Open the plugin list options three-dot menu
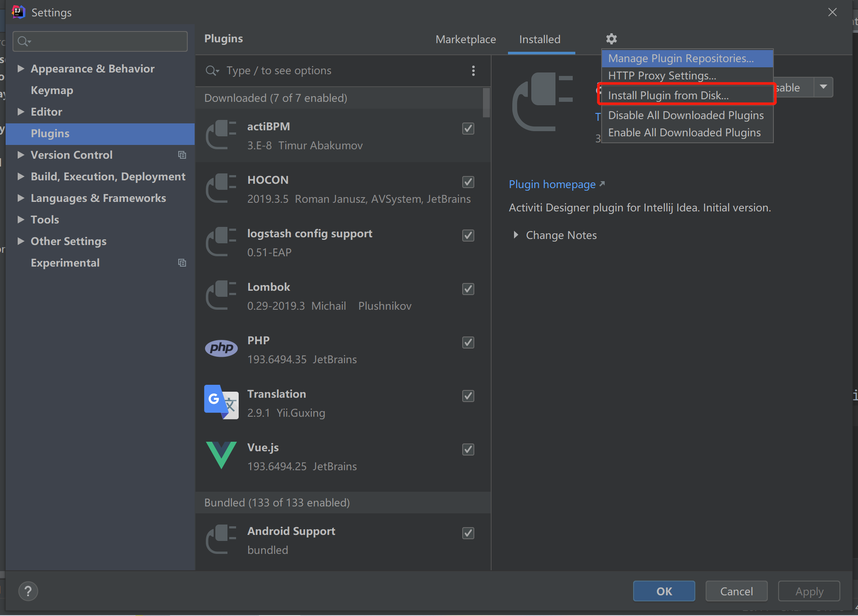Screen dimensions: 858x616 click(x=473, y=71)
